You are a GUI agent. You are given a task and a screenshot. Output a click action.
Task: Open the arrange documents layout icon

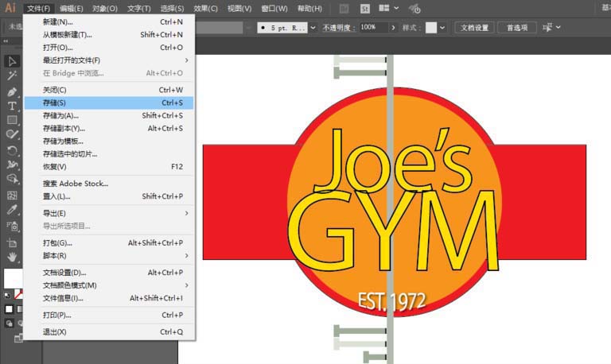click(383, 8)
